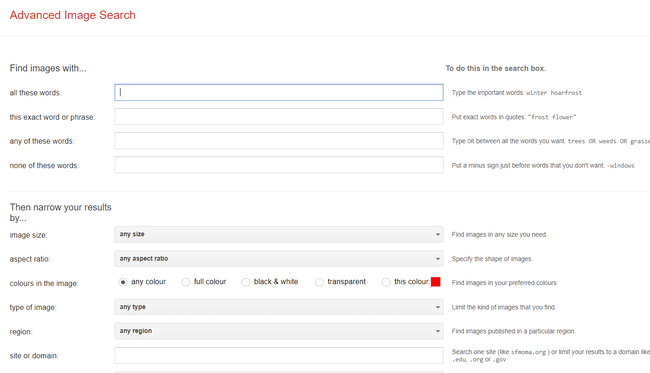Click the 'site or domain' input field
The height and width of the screenshot is (373, 650).
coord(279,356)
